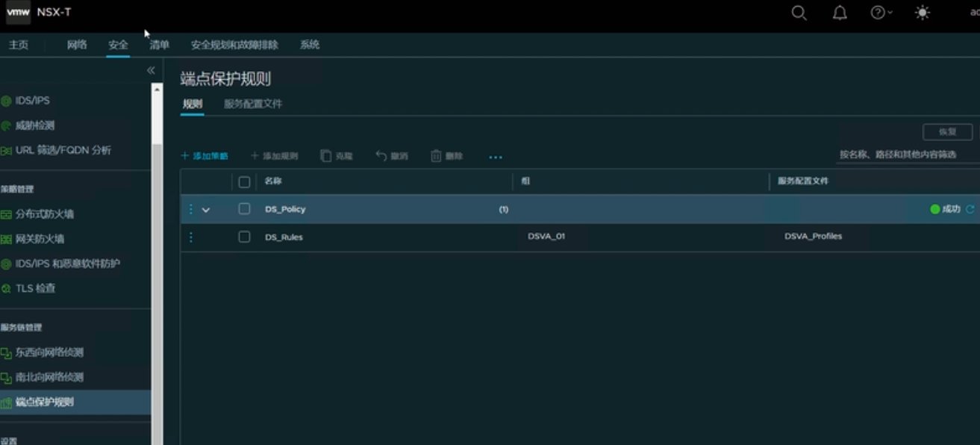Click the 克隆 toolbar button
This screenshot has height=445, width=980.
337,156
